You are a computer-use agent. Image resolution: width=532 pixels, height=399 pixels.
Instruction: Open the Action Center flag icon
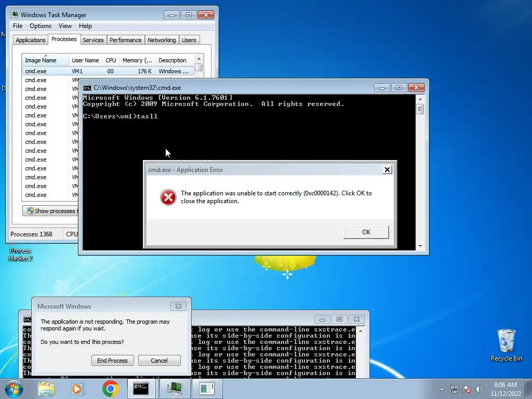pos(467,389)
